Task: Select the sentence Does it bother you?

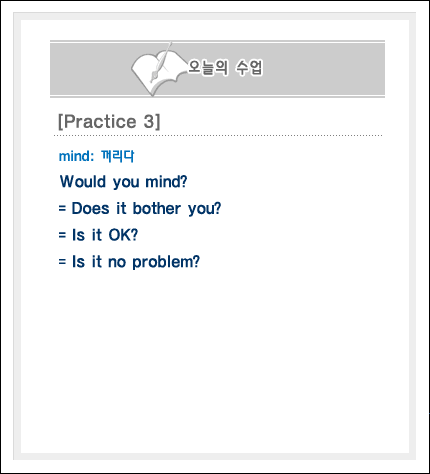Action: [146, 209]
